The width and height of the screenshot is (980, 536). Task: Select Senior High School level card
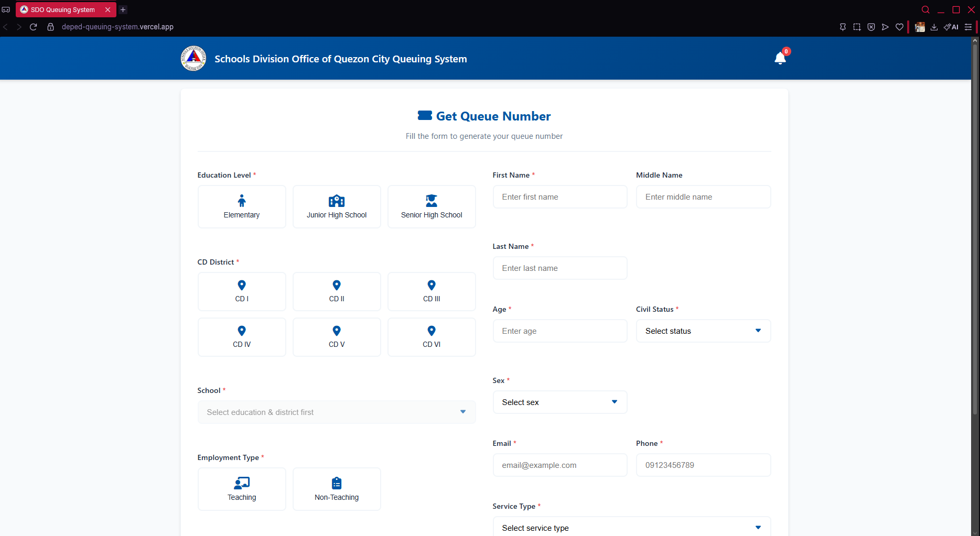[432, 206]
